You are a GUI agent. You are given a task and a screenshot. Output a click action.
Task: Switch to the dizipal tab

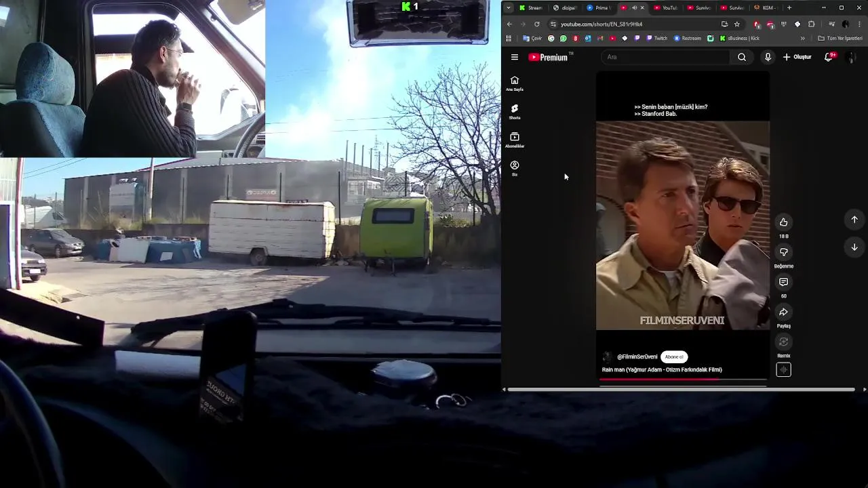coord(564,7)
